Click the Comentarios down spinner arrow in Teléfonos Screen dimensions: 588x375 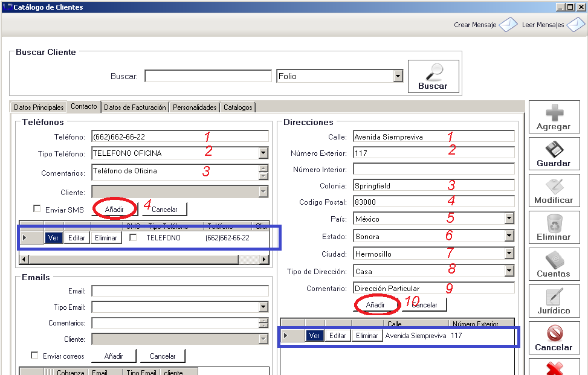263,176
